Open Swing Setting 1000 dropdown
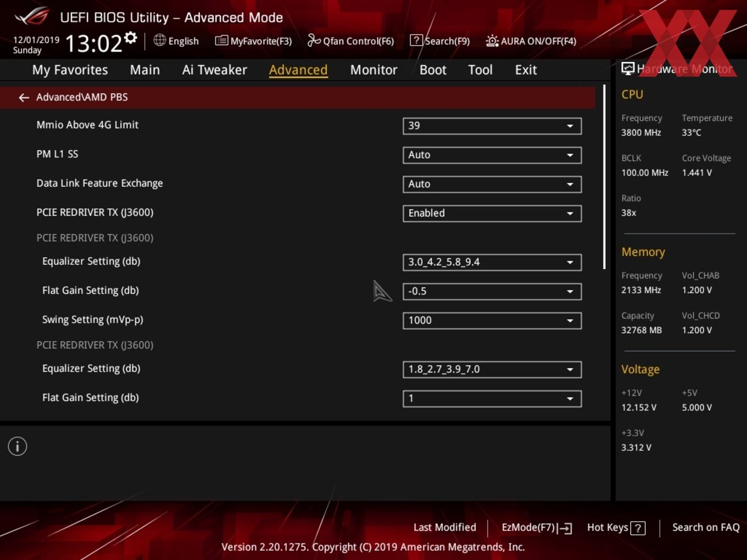The width and height of the screenshot is (747, 560). 492,320
